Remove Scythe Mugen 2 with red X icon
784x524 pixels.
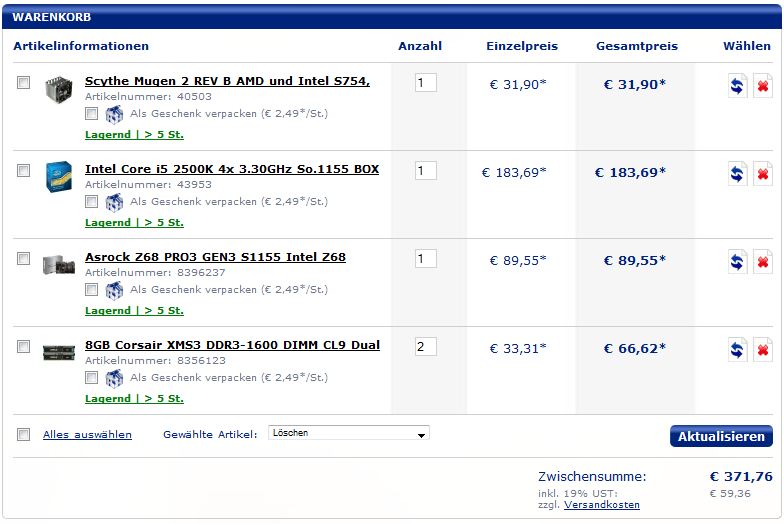(x=763, y=86)
